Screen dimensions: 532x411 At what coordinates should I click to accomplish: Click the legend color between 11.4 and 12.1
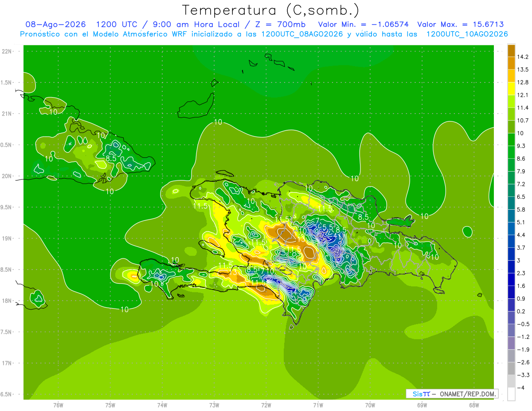click(x=511, y=102)
